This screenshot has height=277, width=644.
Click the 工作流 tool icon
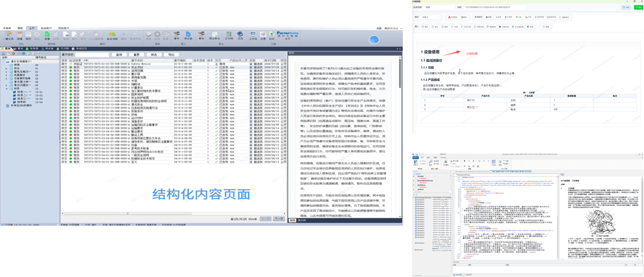click(x=253, y=36)
